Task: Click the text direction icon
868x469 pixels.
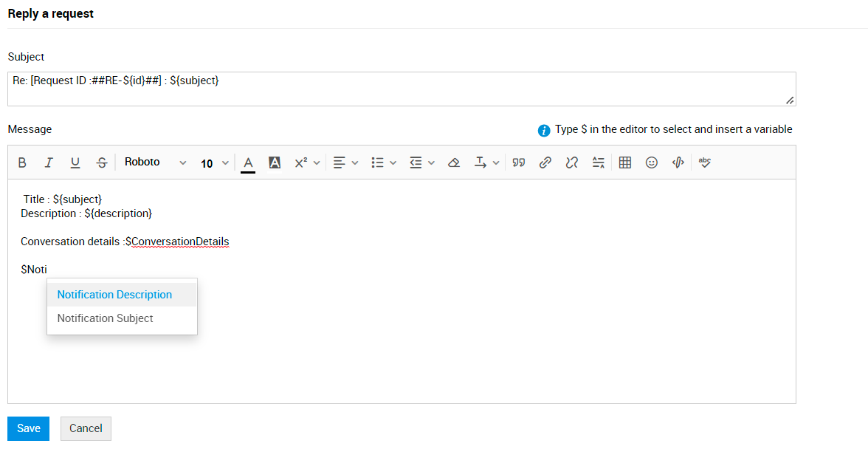Action: [480, 162]
